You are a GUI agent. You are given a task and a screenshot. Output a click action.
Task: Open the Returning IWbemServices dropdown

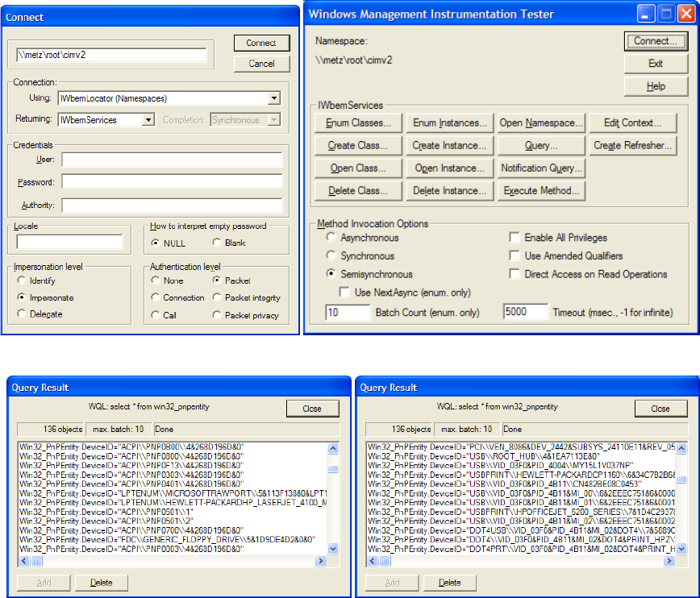148,120
